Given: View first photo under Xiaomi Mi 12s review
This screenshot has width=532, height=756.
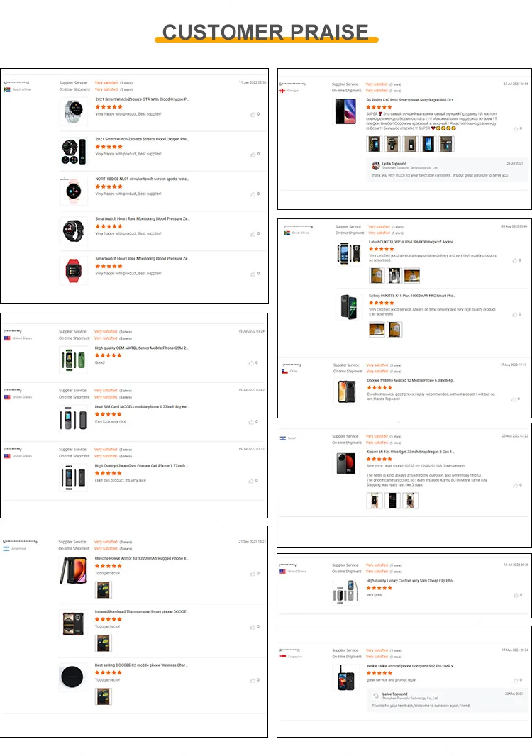Looking at the screenshot, I should click(375, 501).
